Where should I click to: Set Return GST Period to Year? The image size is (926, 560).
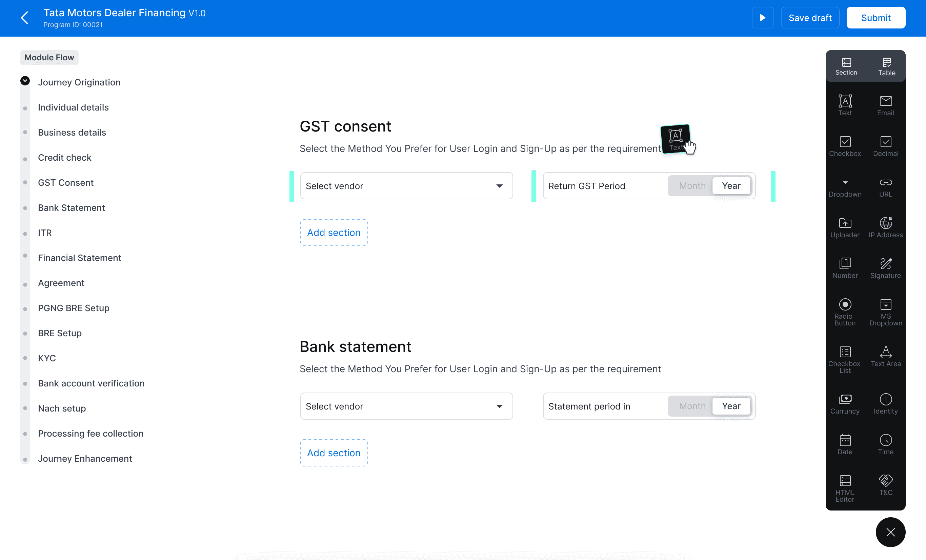(x=731, y=186)
